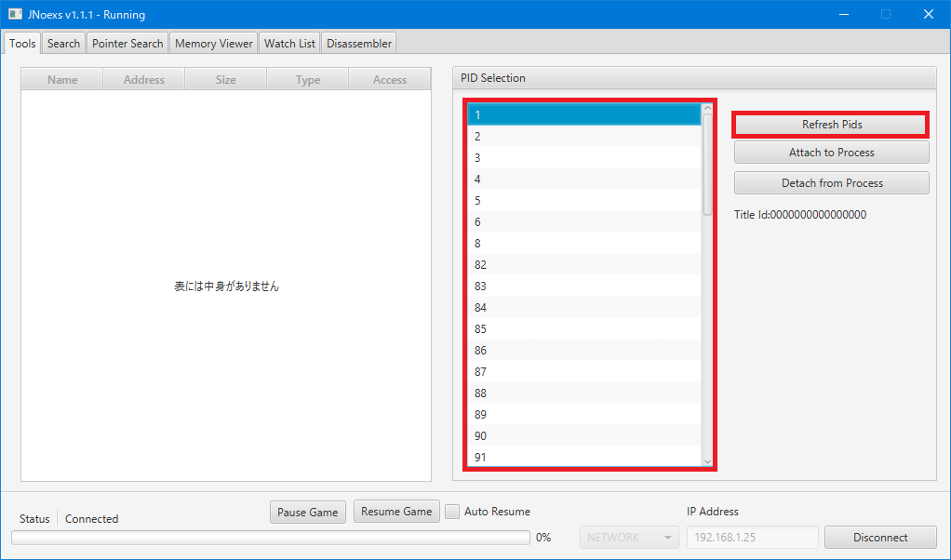Enable the Auto Resume checkbox
The height and width of the screenshot is (560, 951).
click(x=452, y=512)
